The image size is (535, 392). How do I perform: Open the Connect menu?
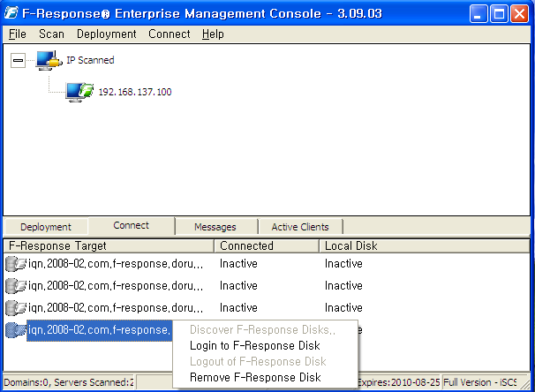coord(170,34)
